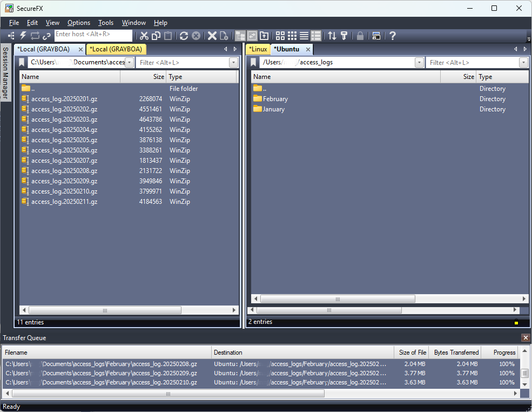Click the Quick Connect lightning bolt icon
Viewport: 532px width, 412px height.
tap(22, 36)
